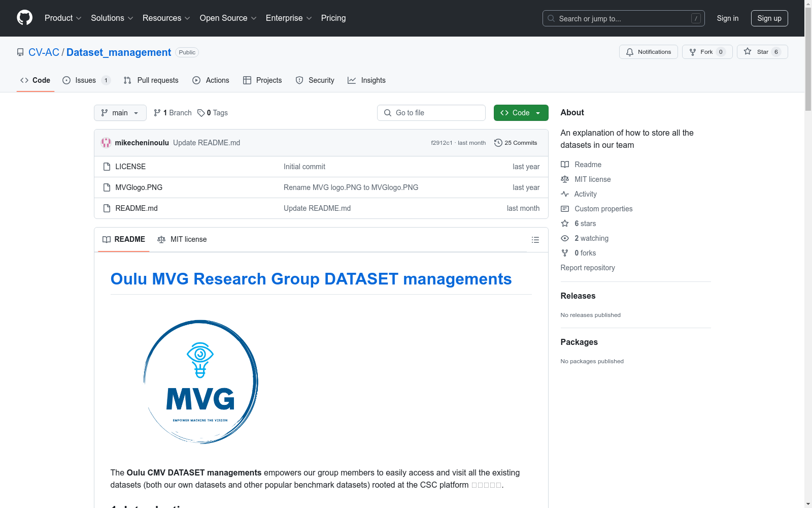Go to the Pricing page

click(333, 18)
